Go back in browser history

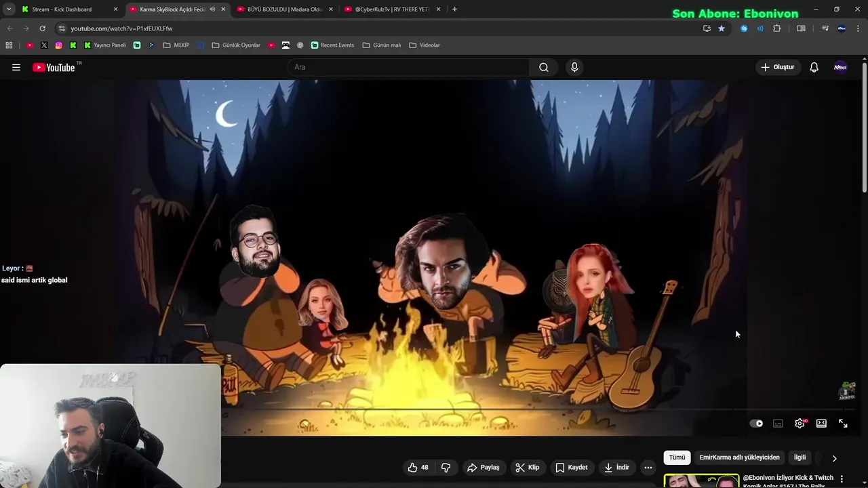pyautogui.click(x=9, y=28)
